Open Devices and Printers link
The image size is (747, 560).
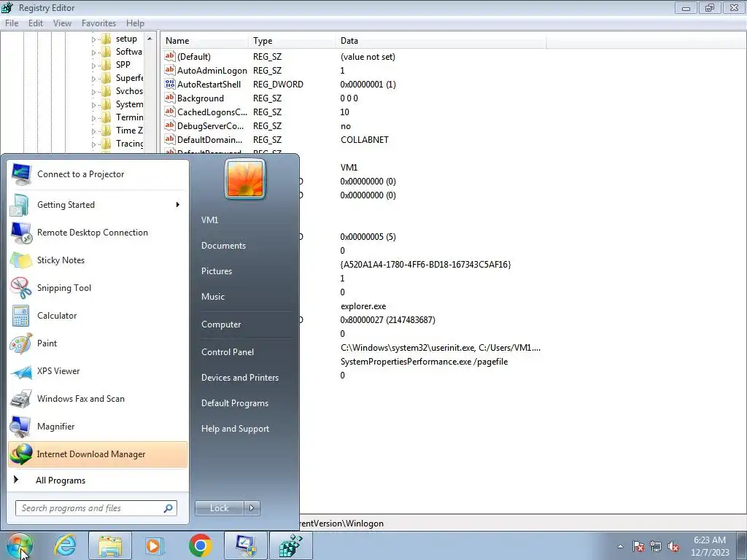(239, 378)
